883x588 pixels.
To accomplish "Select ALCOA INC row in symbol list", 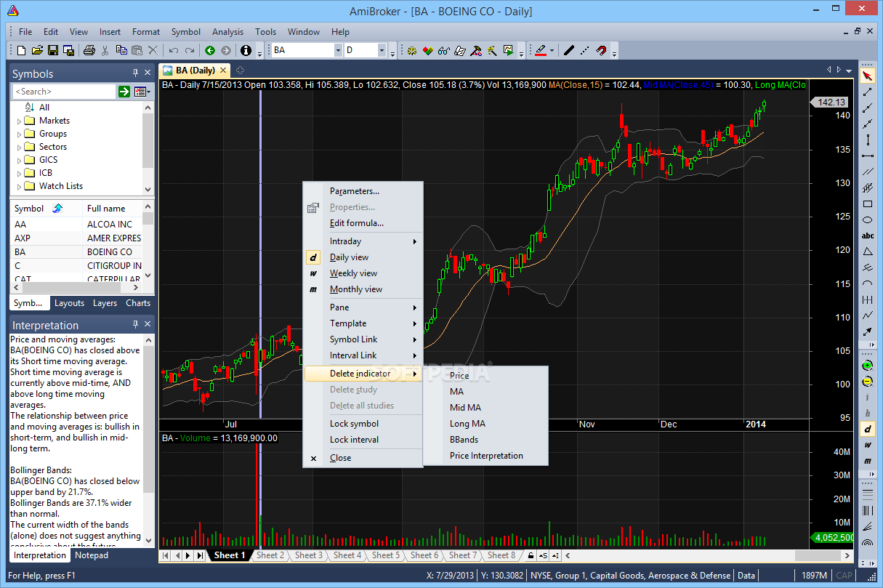I will coord(76,225).
